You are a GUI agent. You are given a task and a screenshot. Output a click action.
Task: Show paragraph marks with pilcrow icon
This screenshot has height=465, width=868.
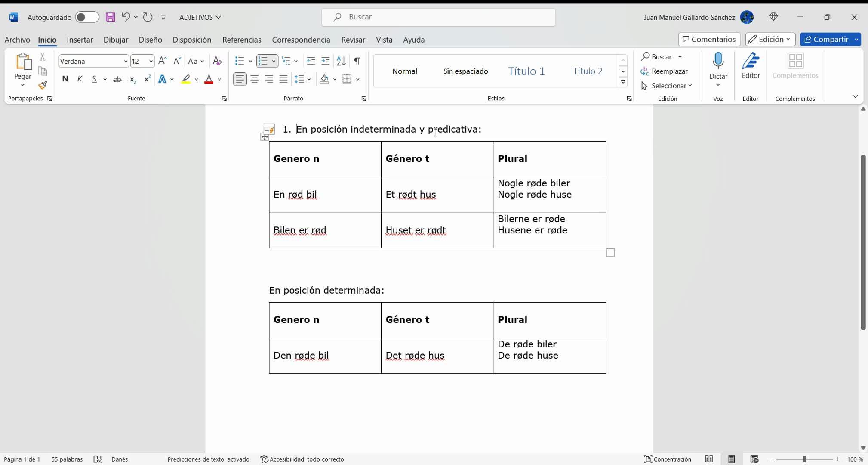coord(357,61)
